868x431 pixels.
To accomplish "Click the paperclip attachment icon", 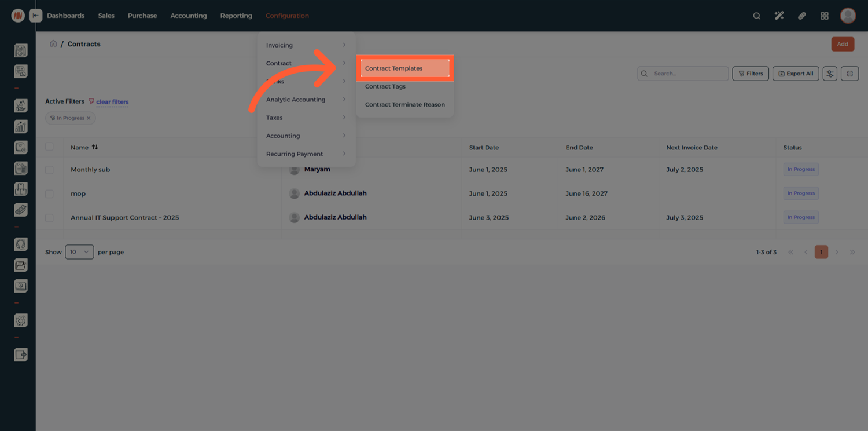I will [x=802, y=16].
